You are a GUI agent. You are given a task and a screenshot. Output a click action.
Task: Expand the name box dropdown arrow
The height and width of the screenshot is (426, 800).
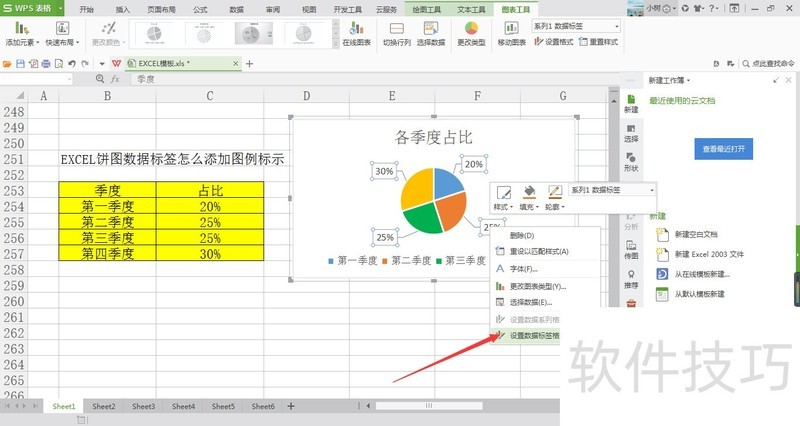pyautogui.click(x=69, y=79)
